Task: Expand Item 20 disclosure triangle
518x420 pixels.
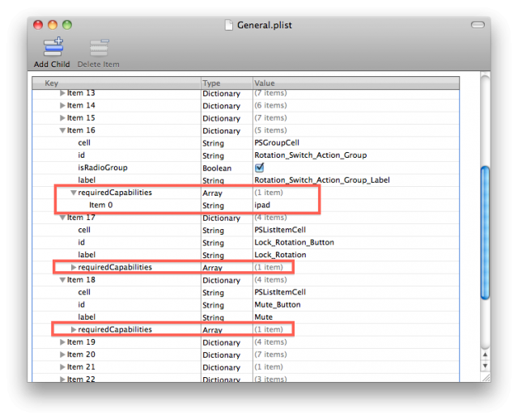Action: (62, 354)
